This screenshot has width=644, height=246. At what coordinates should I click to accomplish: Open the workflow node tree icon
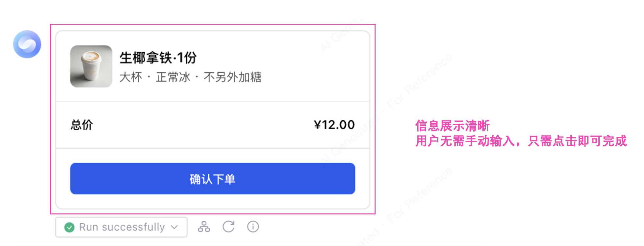pos(204,227)
